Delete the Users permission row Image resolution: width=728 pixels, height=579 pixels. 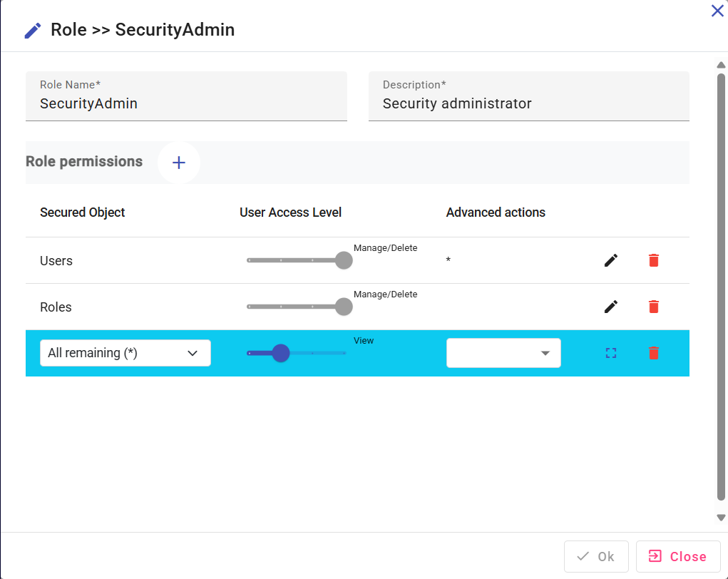click(654, 260)
